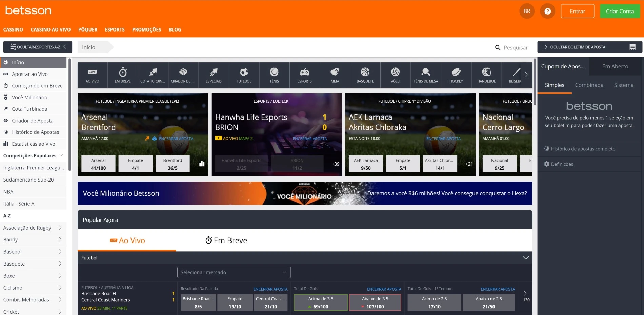Click the Handebol sport icon
This screenshot has width=644, height=315.
coord(486,75)
